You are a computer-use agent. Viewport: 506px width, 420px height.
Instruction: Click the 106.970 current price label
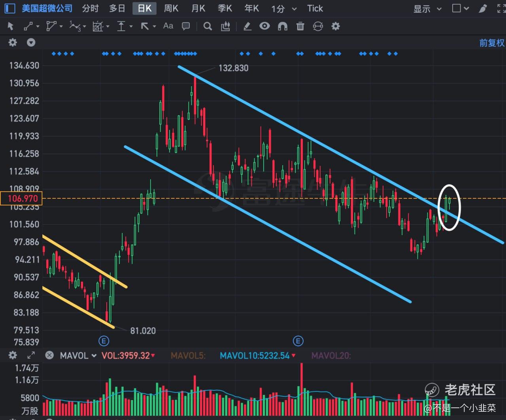pyautogui.click(x=22, y=198)
